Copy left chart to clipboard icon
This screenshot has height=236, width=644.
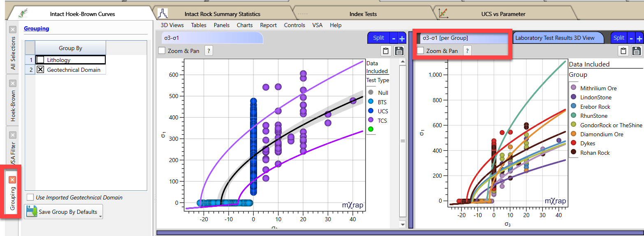[x=386, y=51]
